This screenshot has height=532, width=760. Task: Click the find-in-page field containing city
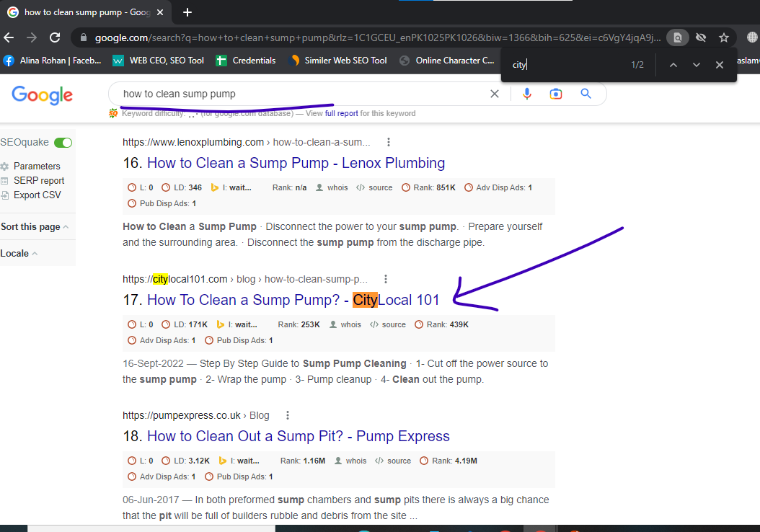[x=567, y=64]
